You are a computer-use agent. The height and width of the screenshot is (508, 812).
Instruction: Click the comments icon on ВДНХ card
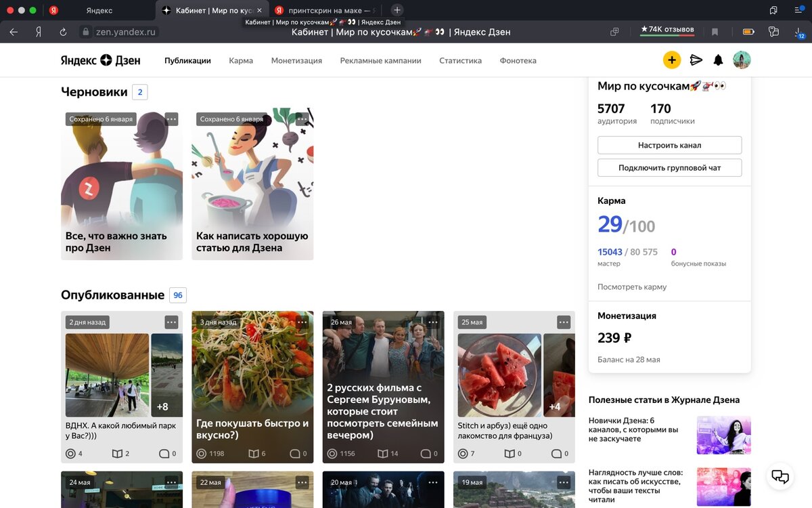click(x=164, y=454)
